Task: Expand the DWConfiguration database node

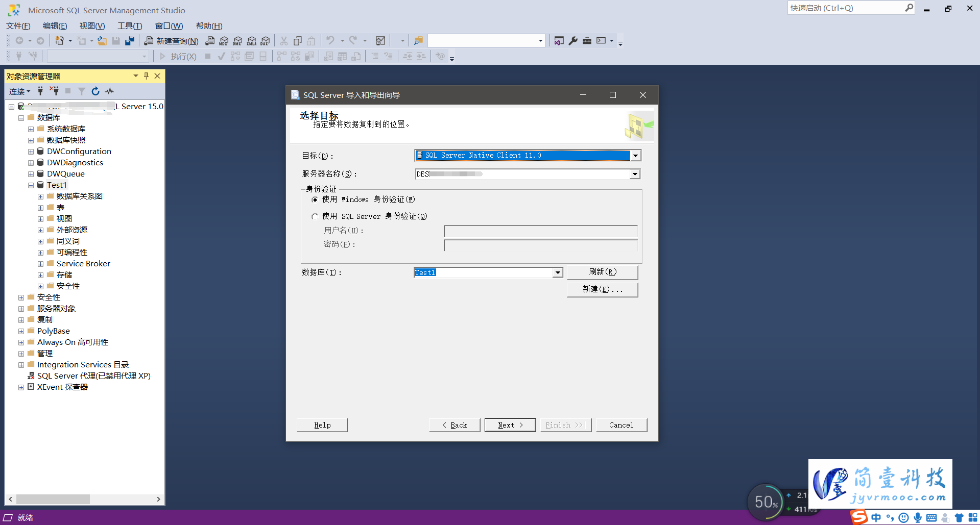Action: click(x=31, y=152)
